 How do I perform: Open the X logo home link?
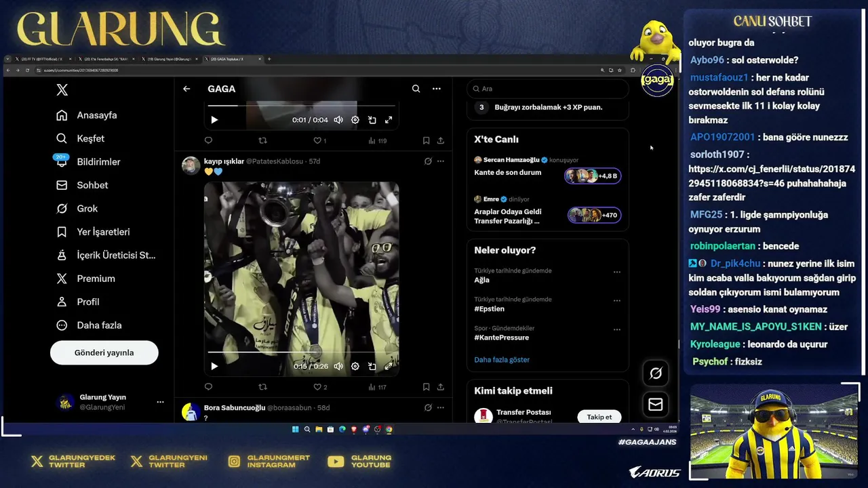pos(62,90)
